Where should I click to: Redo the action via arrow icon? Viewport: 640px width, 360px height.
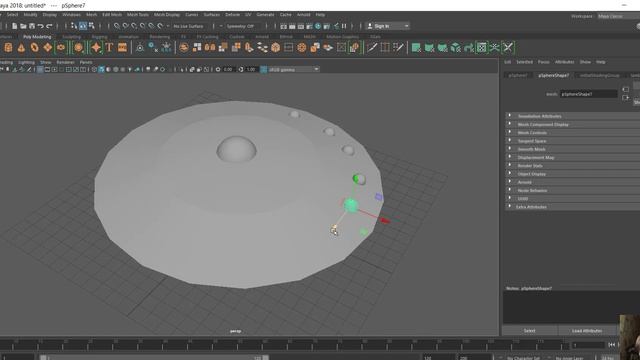click(49, 26)
